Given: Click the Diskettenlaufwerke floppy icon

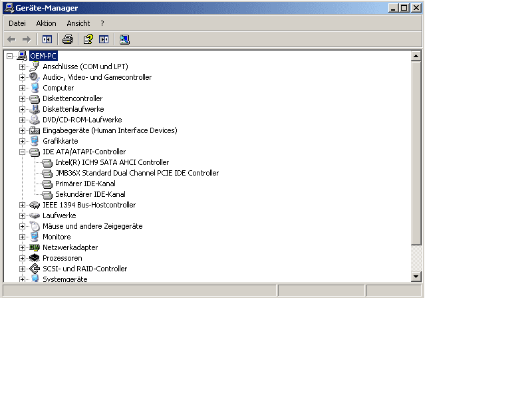Looking at the screenshot, I should (x=35, y=109).
